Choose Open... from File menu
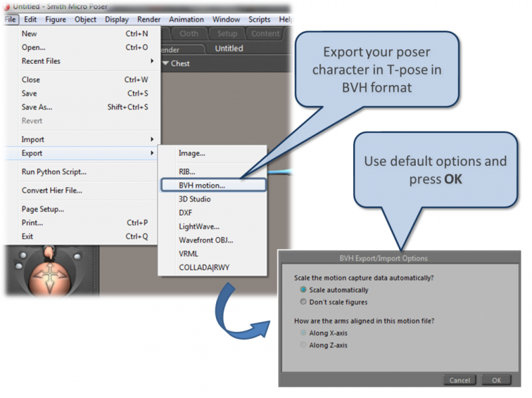The height and width of the screenshot is (398, 532). pos(85,47)
